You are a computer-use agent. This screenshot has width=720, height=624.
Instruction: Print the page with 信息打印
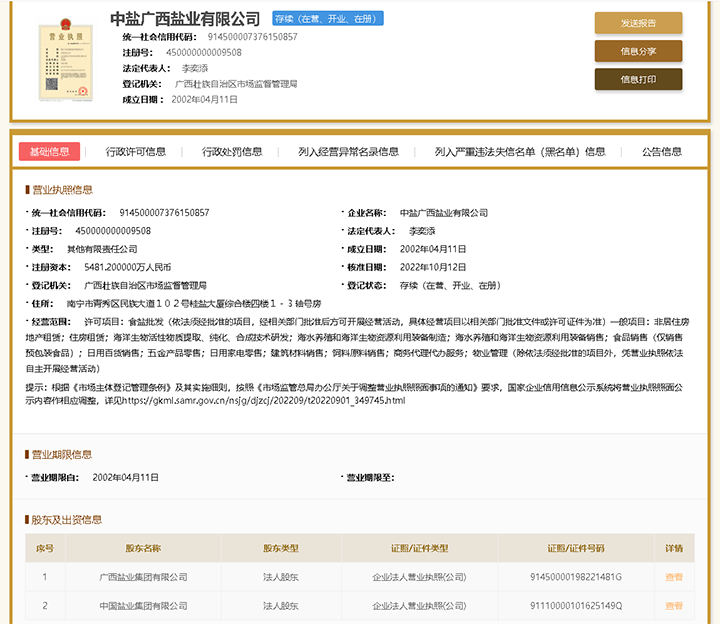click(x=638, y=79)
